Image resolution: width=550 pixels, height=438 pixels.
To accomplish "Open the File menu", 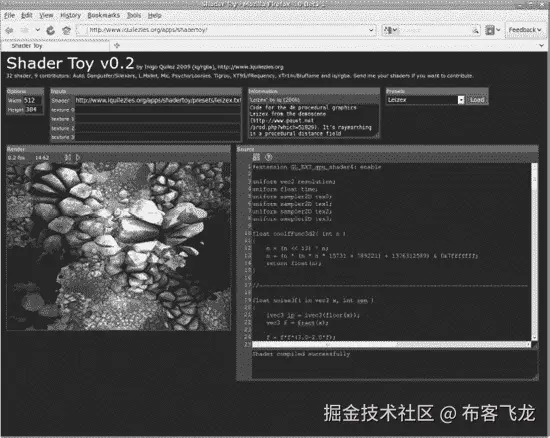I will (9, 15).
